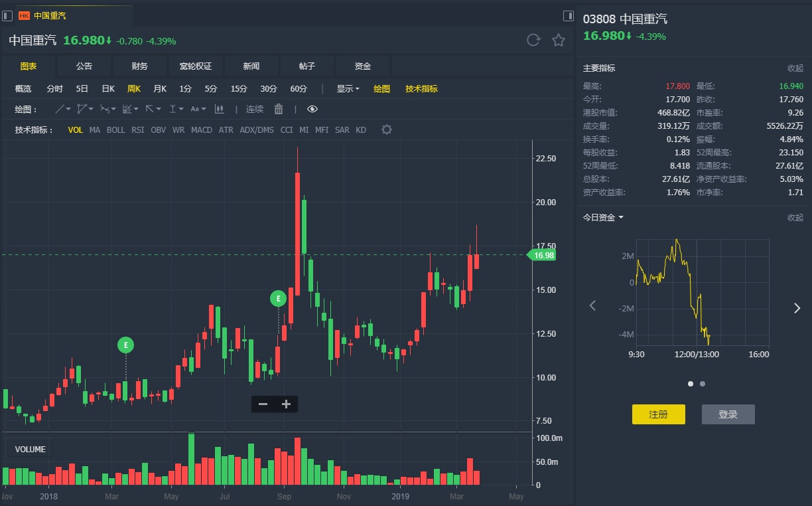
Task: Add stock to favorites with star icon
Action: point(559,41)
